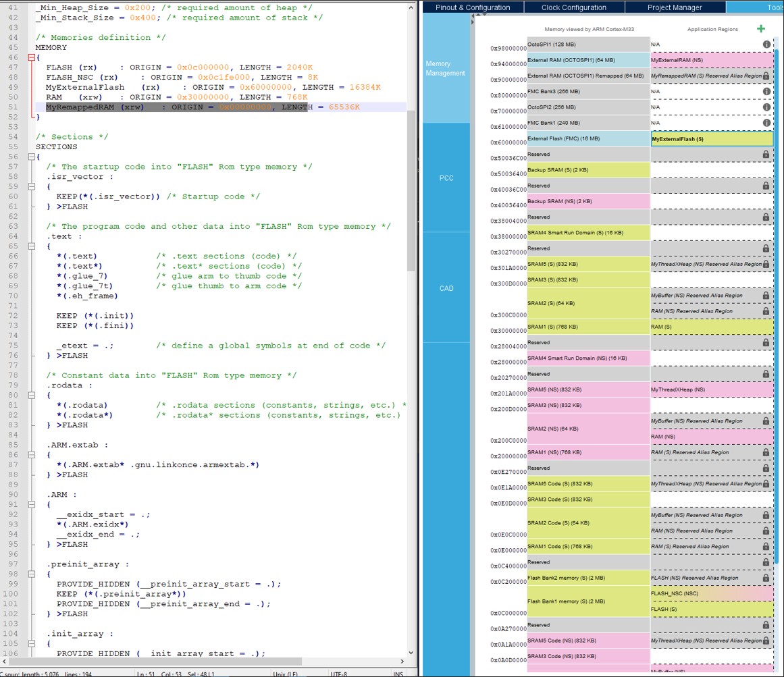Click editor scroll-down arrow
Viewport: 784px width, 677px height.
pyautogui.click(x=411, y=653)
